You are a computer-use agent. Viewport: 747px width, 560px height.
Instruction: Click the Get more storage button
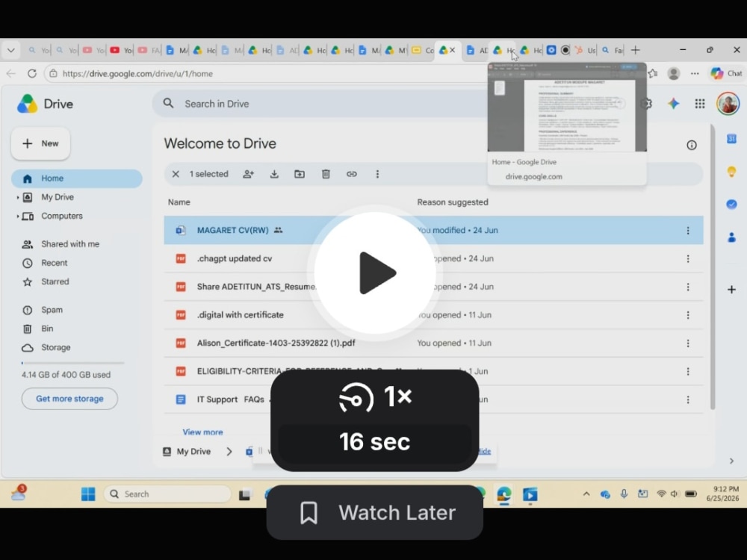(69, 399)
